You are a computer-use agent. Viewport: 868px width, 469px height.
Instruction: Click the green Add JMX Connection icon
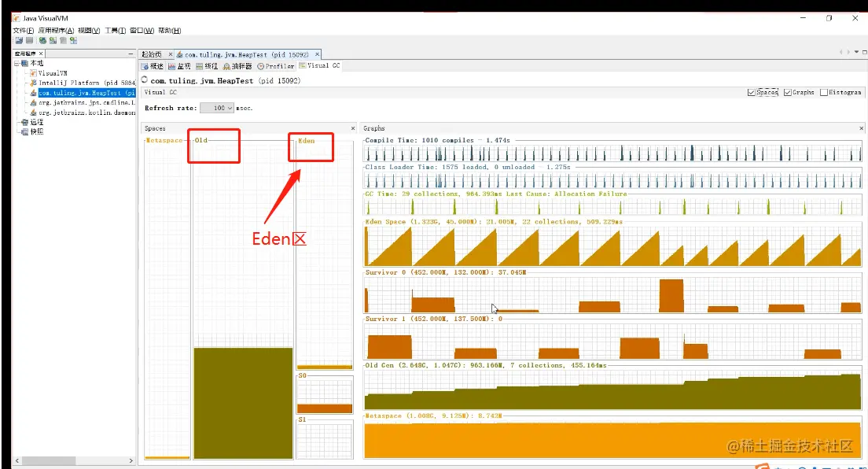point(42,40)
